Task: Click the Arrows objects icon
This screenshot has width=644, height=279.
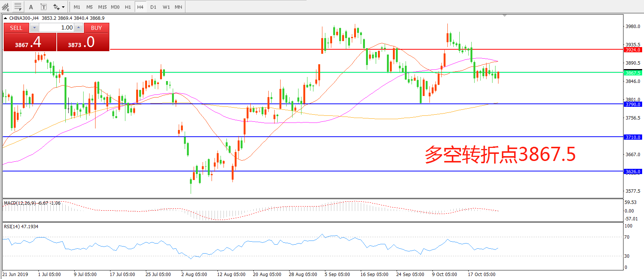Action: 56,7
